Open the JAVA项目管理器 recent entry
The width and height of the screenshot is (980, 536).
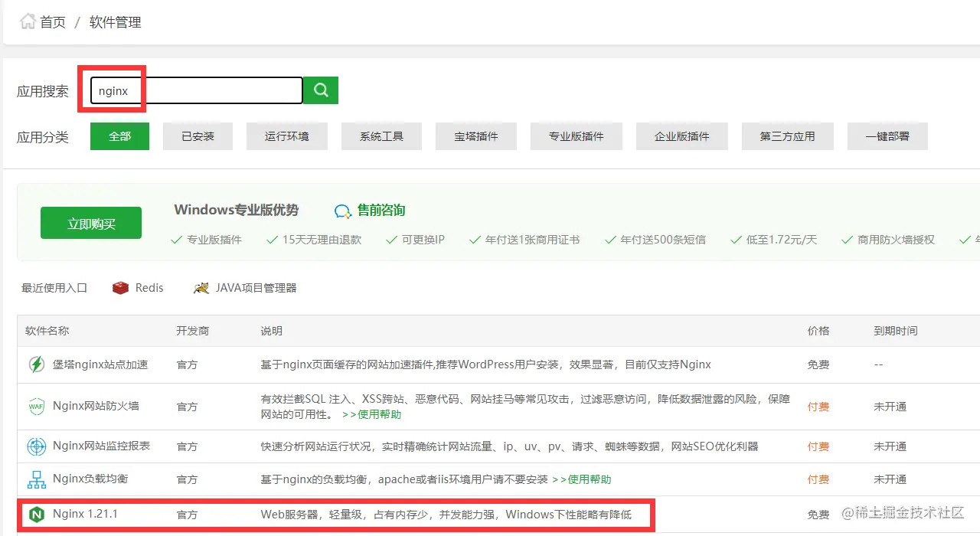click(256, 288)
